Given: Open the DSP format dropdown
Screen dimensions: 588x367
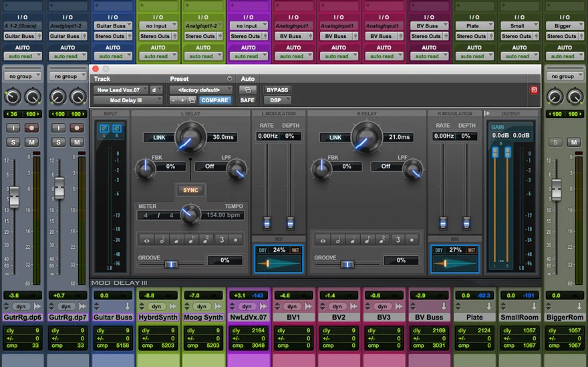Looking at the screenshot, I should [277, 100].
